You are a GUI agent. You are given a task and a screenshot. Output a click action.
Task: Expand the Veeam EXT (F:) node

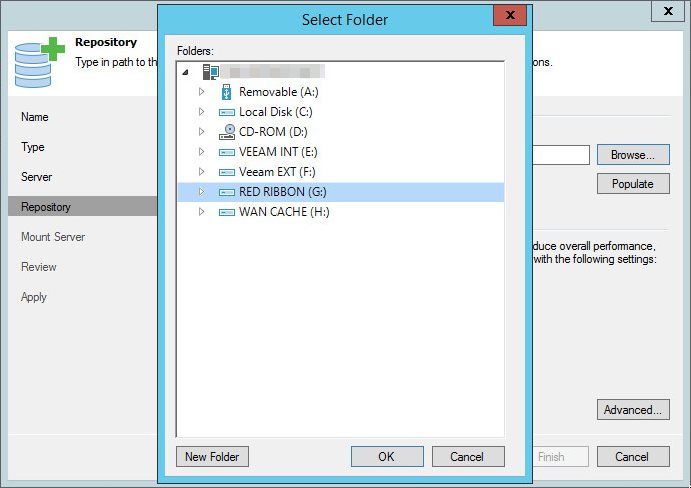pyautogui.click(x=201, y=171)
